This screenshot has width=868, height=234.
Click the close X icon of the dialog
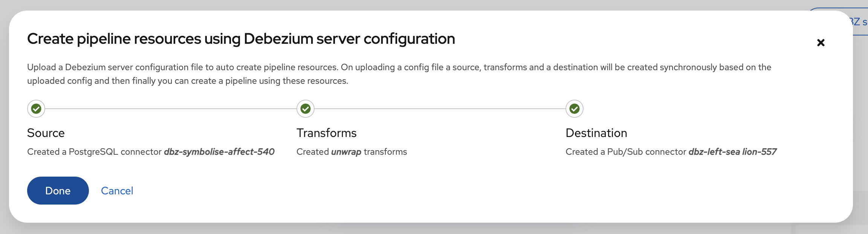tap(821, 42)
